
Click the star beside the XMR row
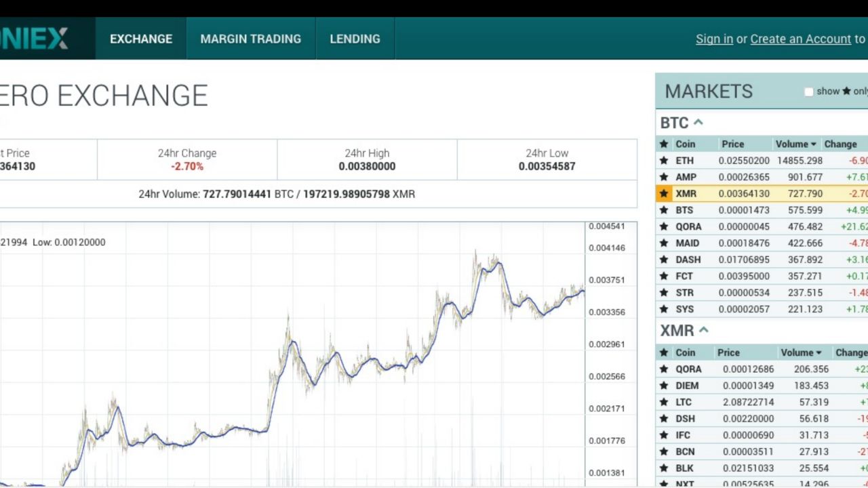pos(664,194)
